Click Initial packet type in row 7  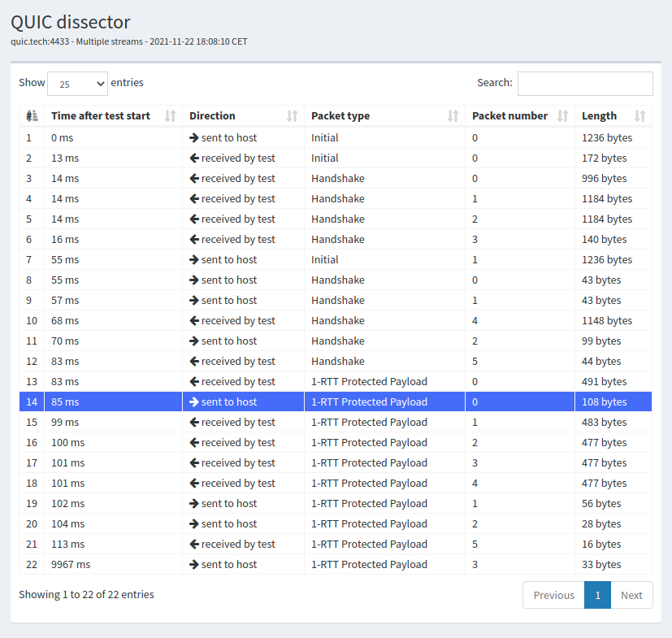[325, 260]
